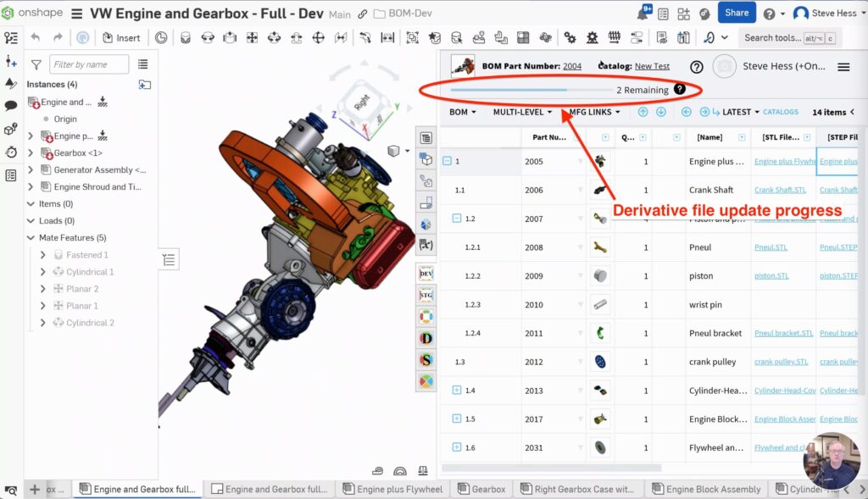Click the BOM left arrow circle icon
This screenshot has height=499, width=868.
click(687, 112)
